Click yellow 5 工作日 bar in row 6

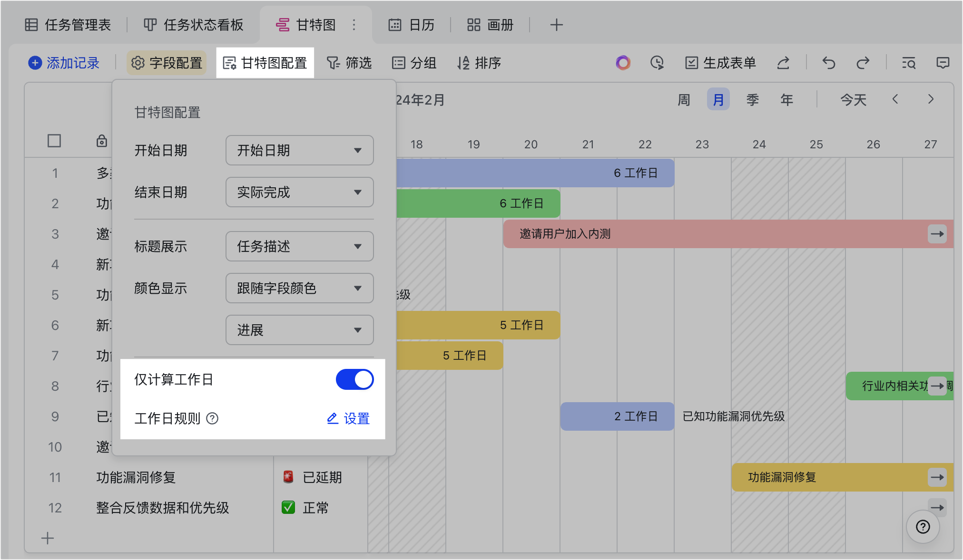point(478,325)
